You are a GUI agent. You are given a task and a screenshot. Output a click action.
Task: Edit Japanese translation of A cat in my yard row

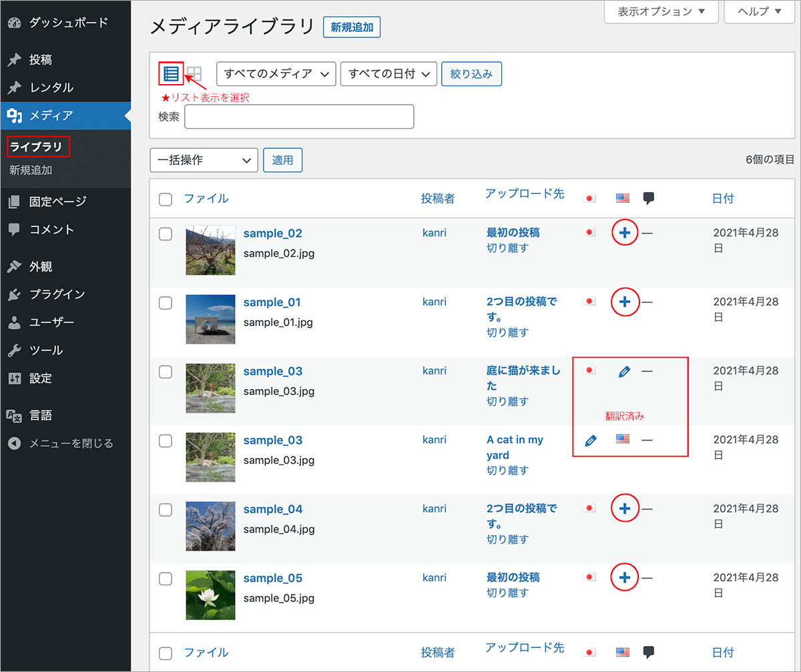point(590,440)
